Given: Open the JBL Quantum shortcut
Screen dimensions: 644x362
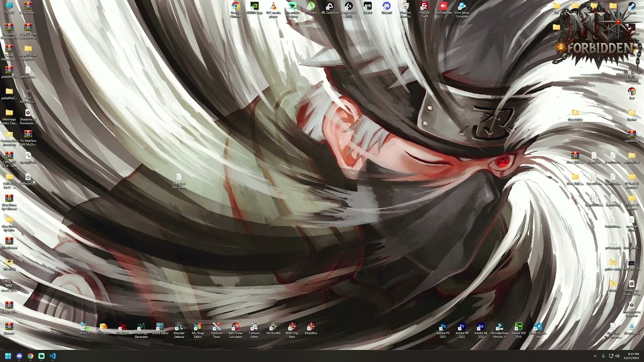Looking at the screenshot, I should pos(330,8).
